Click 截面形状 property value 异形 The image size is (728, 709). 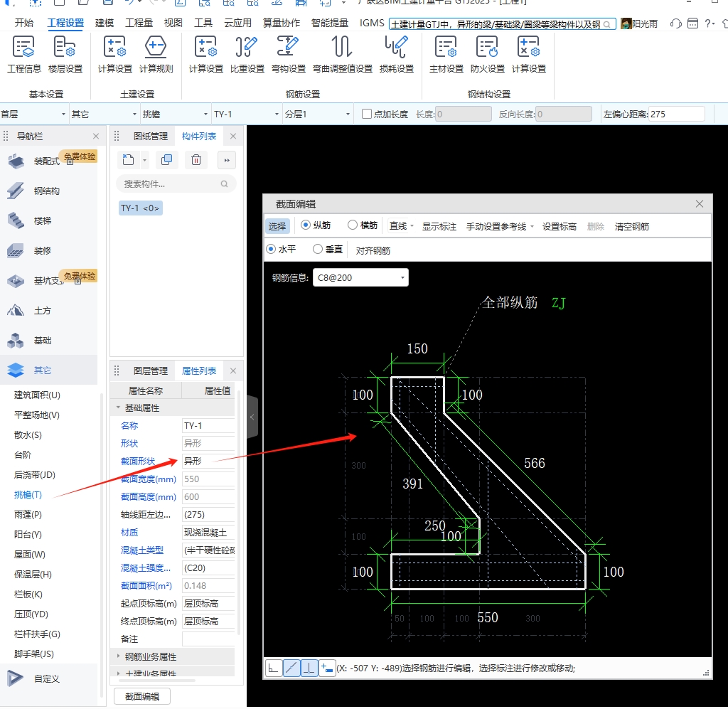pyautogui.click(x=208, y=461)
